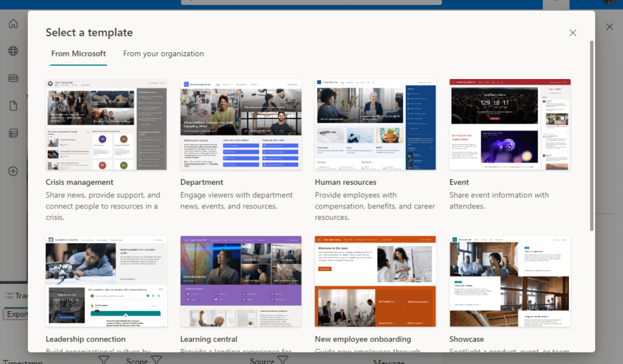Screen dimensions: 623x364
Task: Click Share event information description text
Action: (x=499, y=201)
